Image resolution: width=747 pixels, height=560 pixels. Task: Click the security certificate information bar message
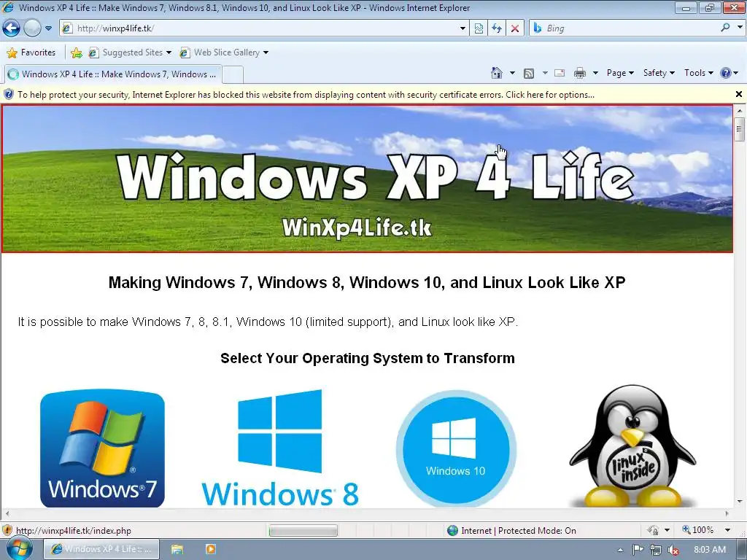306,95
